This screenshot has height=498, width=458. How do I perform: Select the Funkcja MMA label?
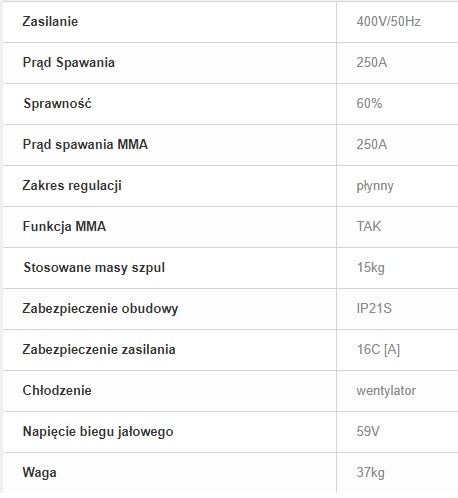coord(64,227)
